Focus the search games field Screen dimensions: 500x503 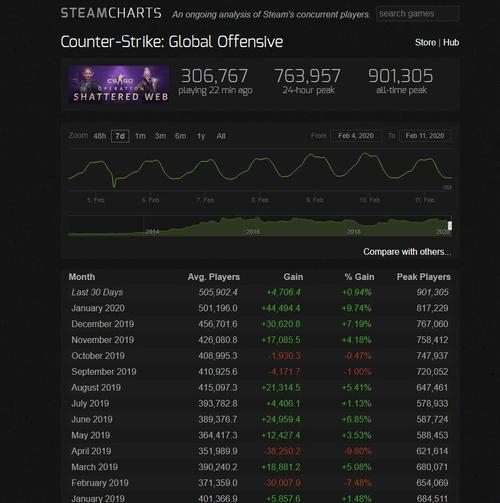tap(418, 14)
